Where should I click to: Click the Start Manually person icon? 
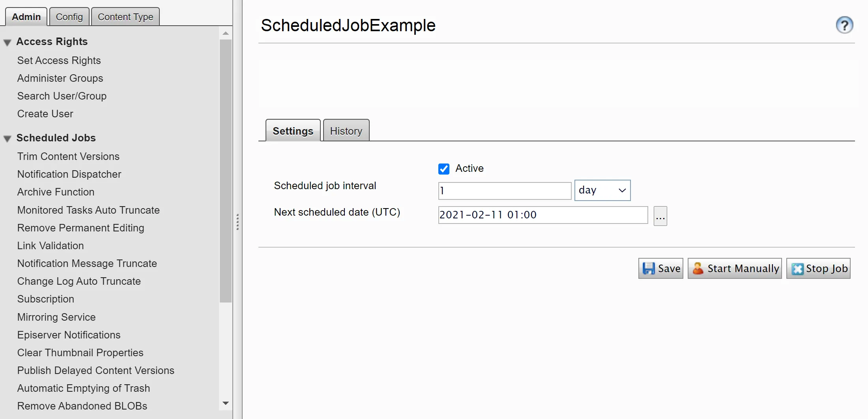point(698,269)
